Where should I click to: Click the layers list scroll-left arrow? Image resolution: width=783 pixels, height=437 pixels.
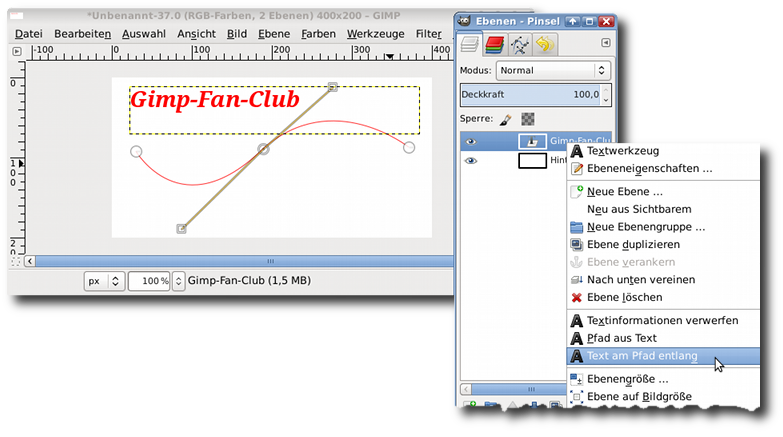pyautogui.click(x=466, y=389)
